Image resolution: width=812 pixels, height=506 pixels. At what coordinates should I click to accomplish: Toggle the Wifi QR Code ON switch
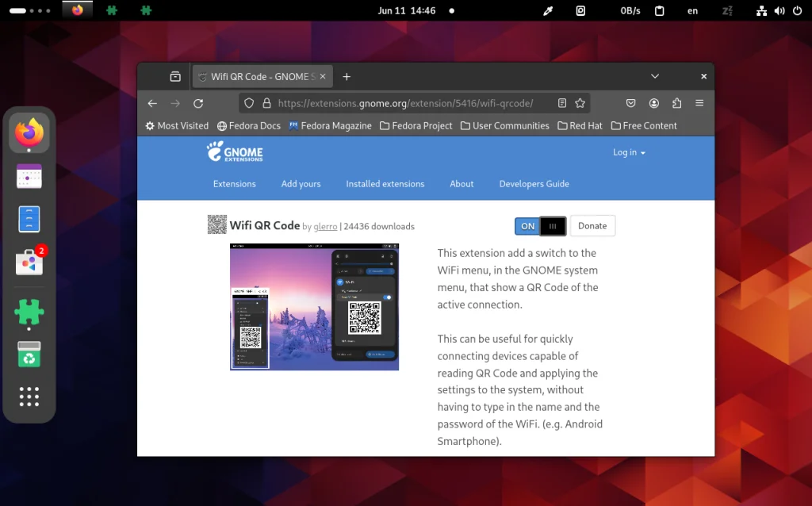(x=540, y=226)
